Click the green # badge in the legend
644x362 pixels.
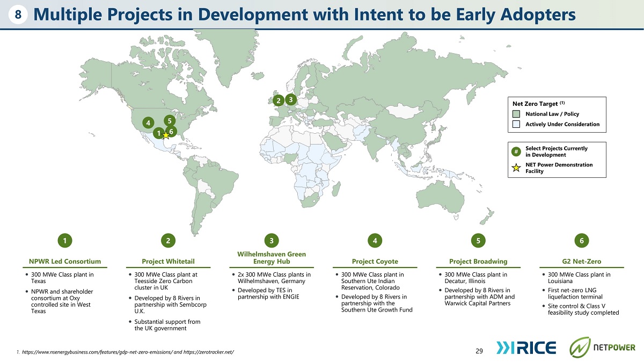(516, 152)
